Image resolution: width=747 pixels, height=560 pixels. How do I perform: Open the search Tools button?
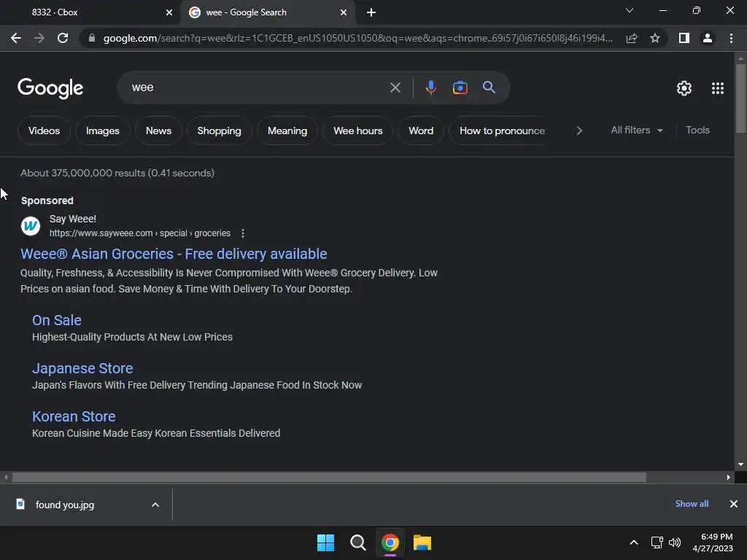tap(697, 130)
